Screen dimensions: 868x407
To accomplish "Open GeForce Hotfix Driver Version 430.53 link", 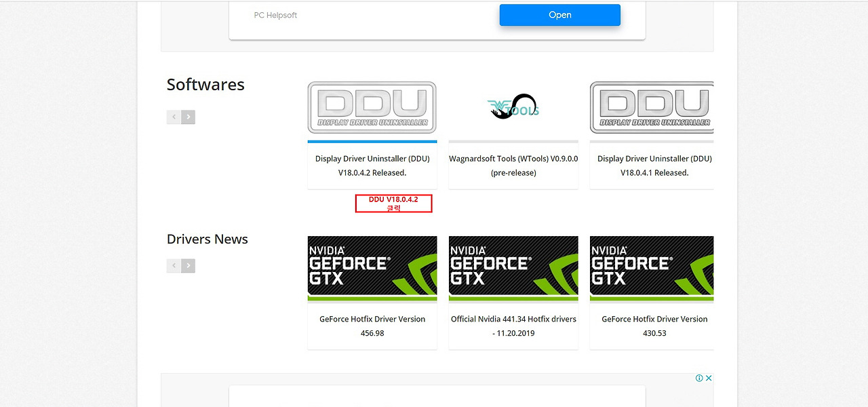I will pyautogui.click(x=654, y=326).
